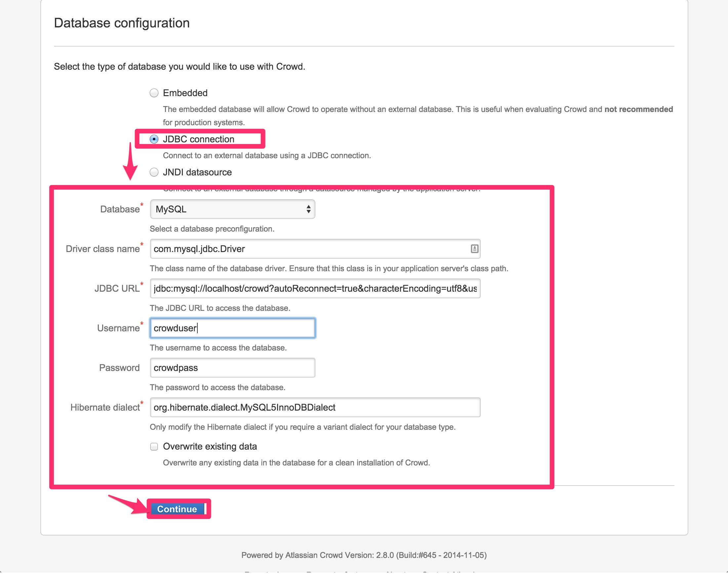Viewport: 728px width, 586px height.
Task: Click 'Select the type of database' instruction text
Action: coord(180,66)
